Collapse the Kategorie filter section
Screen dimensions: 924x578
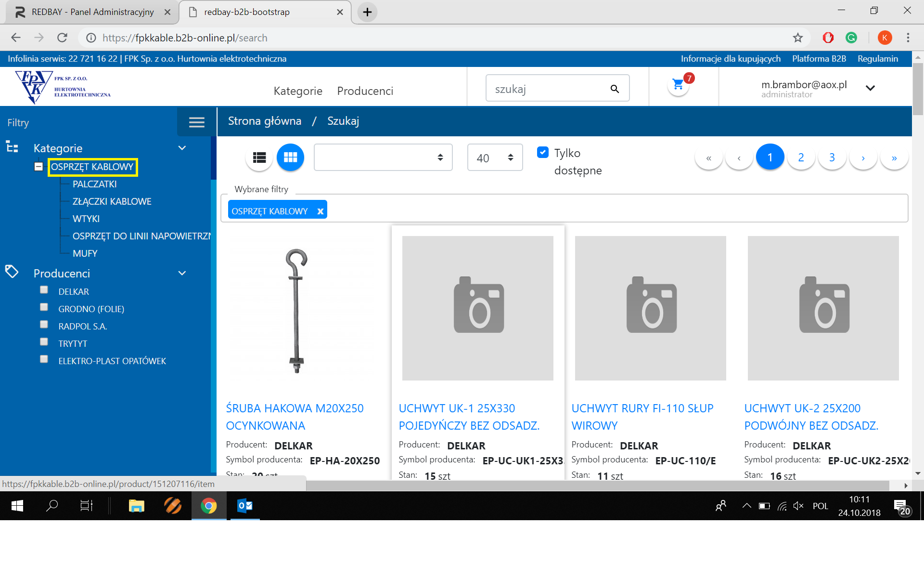pyautogui.click(x=182, y=148)
